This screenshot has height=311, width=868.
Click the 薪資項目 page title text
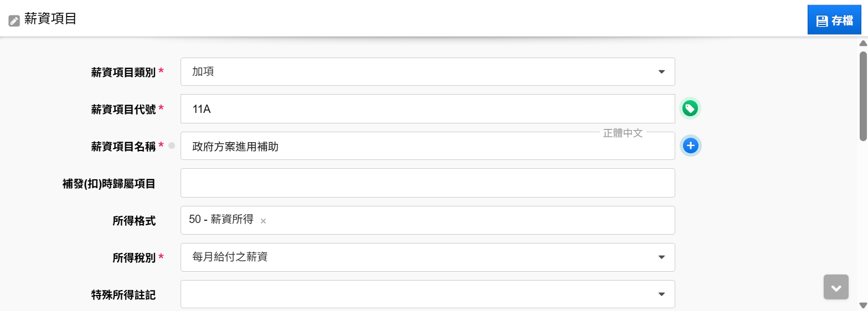50,19
